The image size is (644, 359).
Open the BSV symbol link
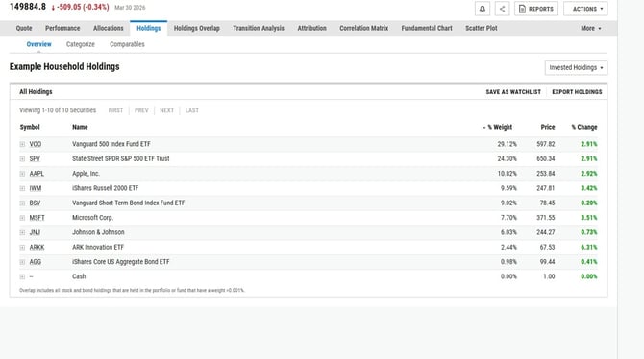pos(35,203)
